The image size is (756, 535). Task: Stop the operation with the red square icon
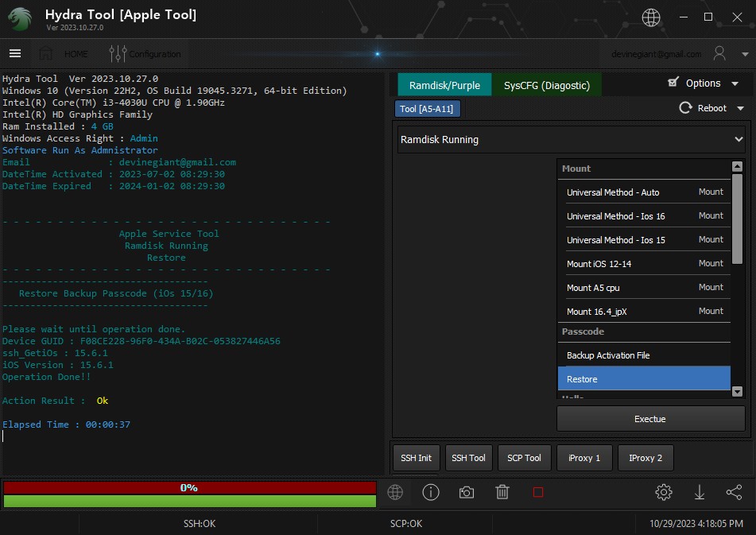click(538, 493)
